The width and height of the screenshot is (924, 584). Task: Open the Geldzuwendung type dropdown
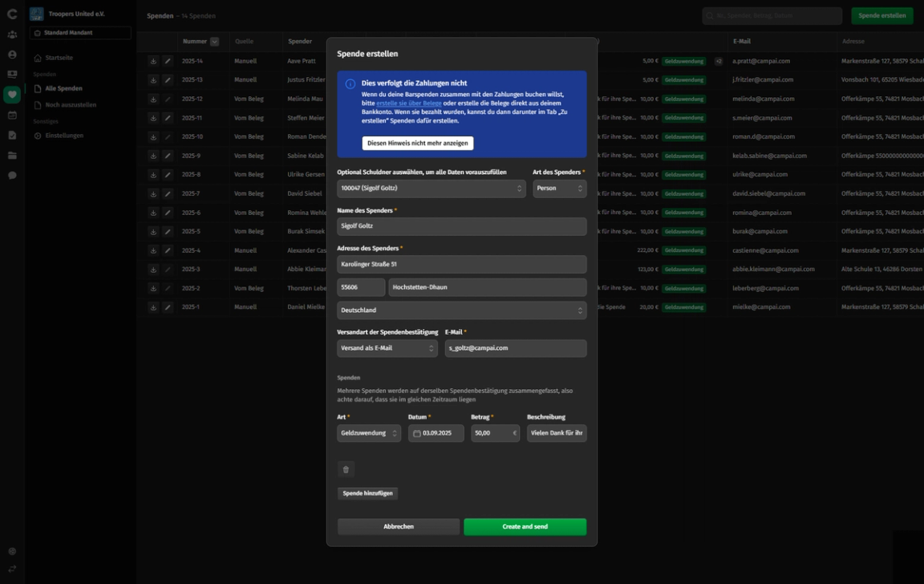click(369, 433)
